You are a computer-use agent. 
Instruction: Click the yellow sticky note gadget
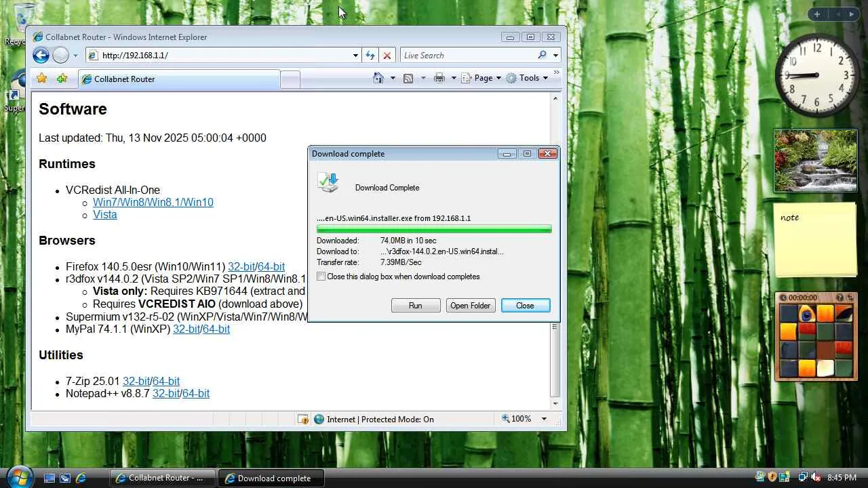tap(816, 240)
